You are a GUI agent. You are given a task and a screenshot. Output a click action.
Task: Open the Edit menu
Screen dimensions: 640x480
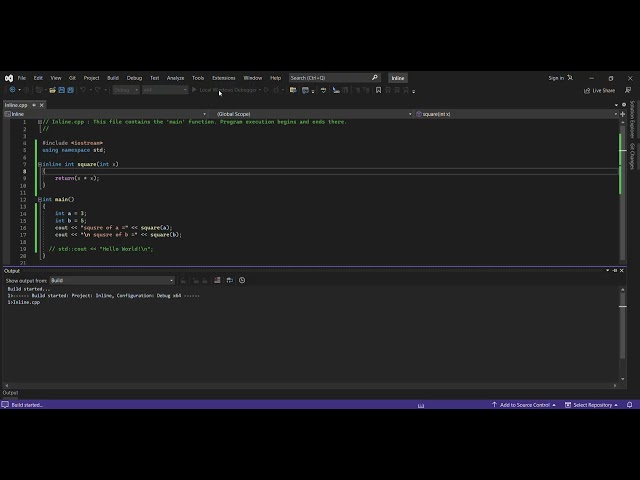point(38,78)
